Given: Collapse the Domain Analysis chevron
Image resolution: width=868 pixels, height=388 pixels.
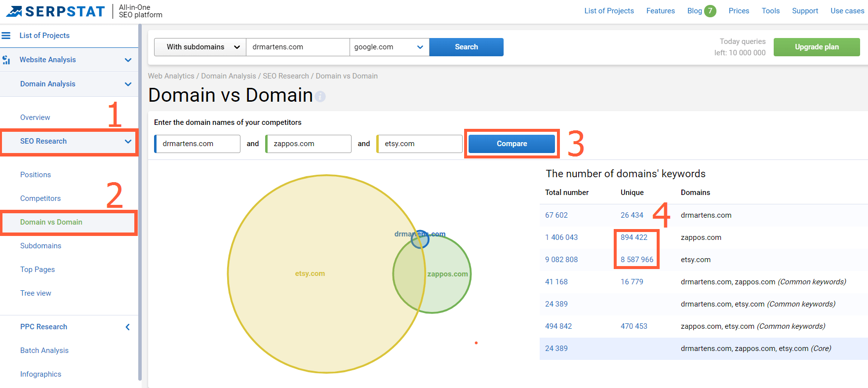Looking at the screenshot, I should (x=128, y=84).
